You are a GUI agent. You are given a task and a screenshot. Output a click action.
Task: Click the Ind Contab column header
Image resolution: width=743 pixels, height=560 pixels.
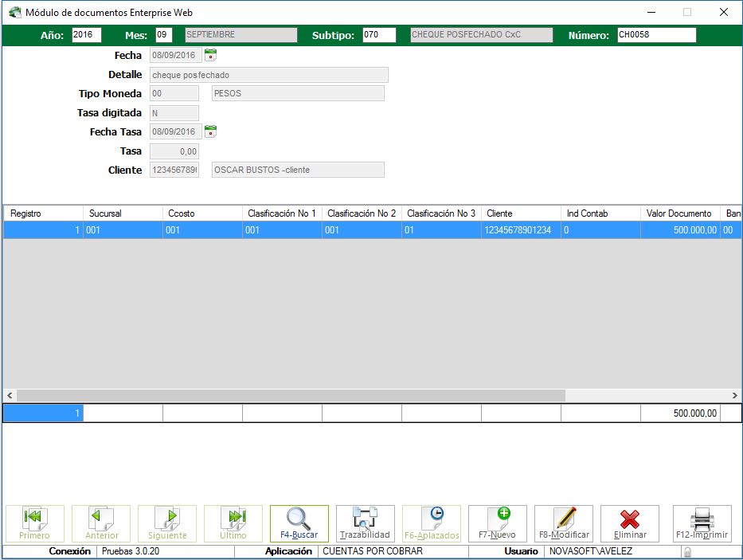(x=600, y=213)
